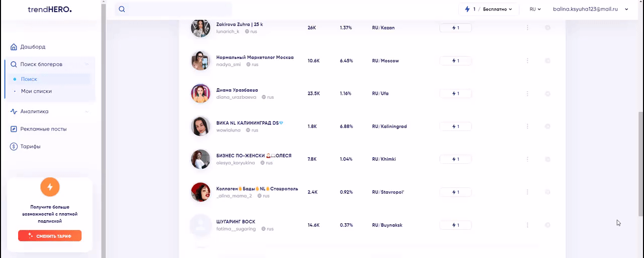Click the Рекламные посты edit icon

tap(14, 129)
